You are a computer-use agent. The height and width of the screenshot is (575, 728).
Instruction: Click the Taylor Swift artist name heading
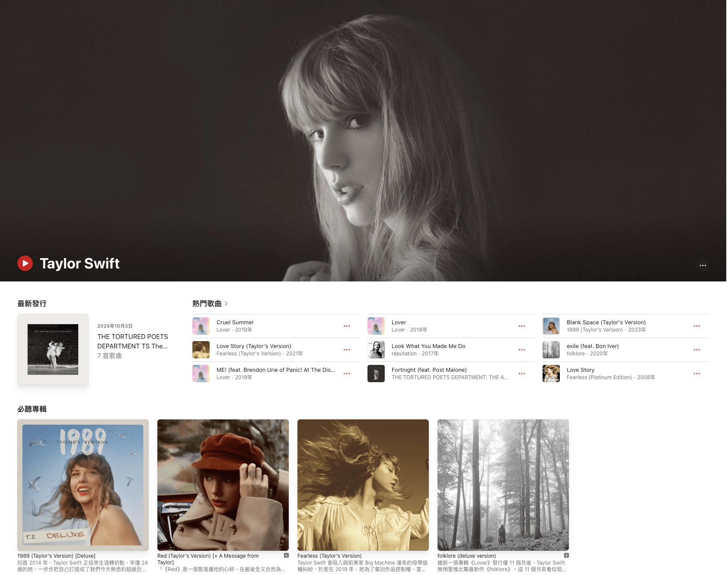tap(80, 263)
